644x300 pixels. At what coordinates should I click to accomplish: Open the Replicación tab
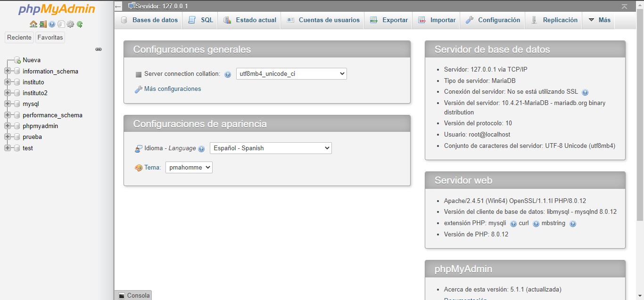click(x=554, y=20)
